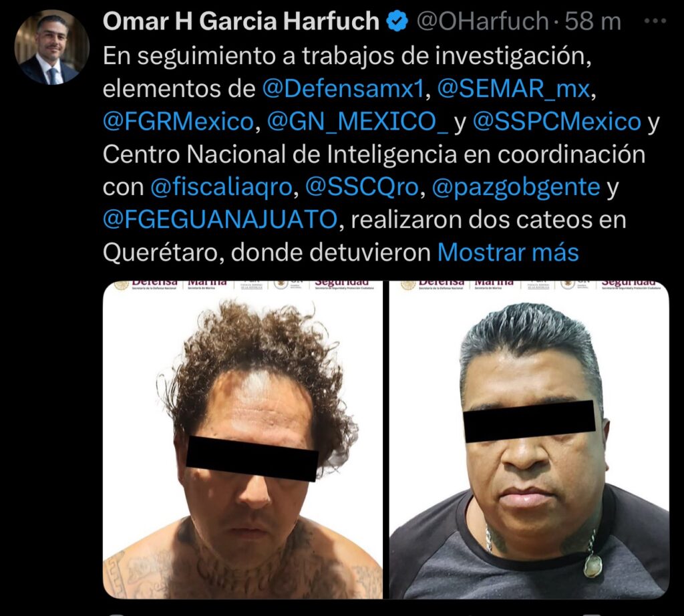Open the right photo of gray-haired detainee
The height and width of the screenshot is (616, 684).
coord(529,440)
